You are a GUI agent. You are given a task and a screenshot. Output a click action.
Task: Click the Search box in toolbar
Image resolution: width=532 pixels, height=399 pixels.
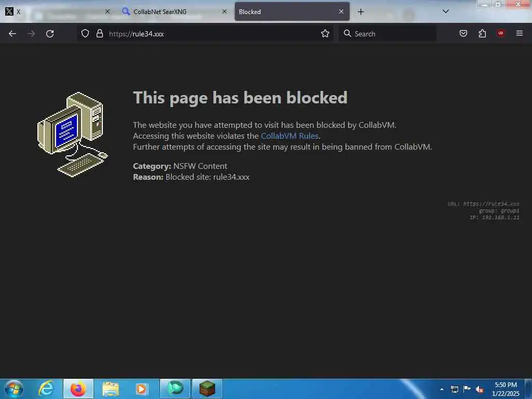pyautogui.click(x=388, y=34)
